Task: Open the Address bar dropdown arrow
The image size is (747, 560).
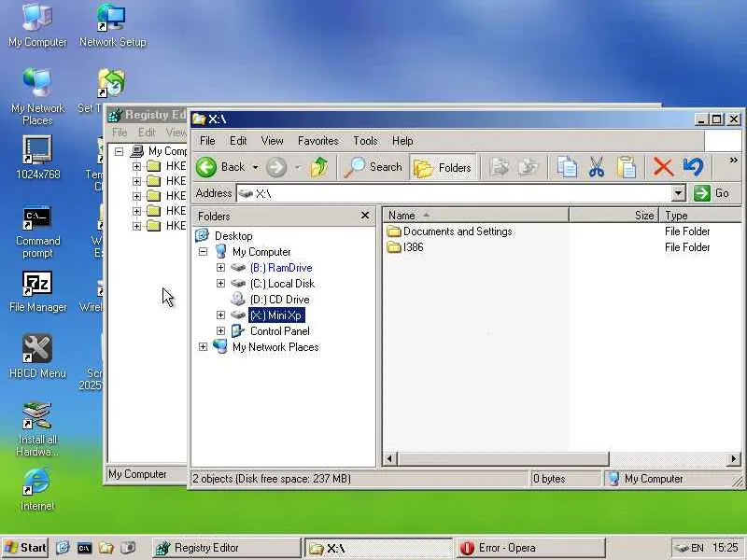Action: (x=679, y=193)
